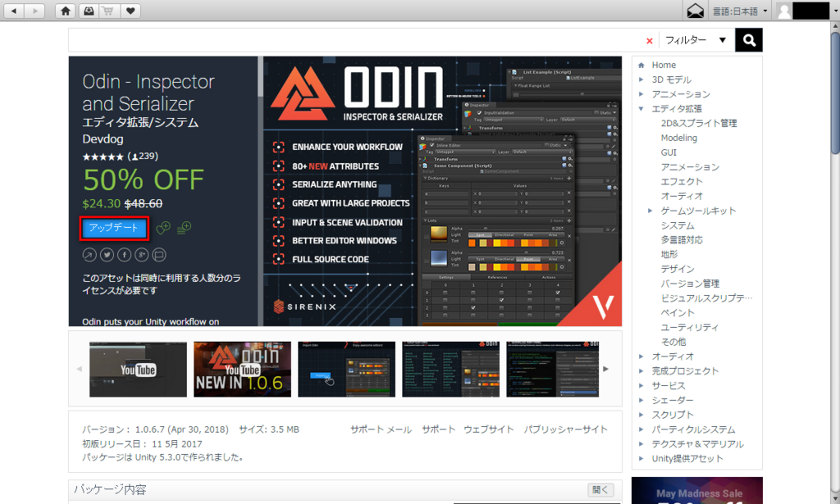Viewport: 840px width, 504px height.
Task: Expand the オーディオ top-level category arrow
Action: (641, 356)
